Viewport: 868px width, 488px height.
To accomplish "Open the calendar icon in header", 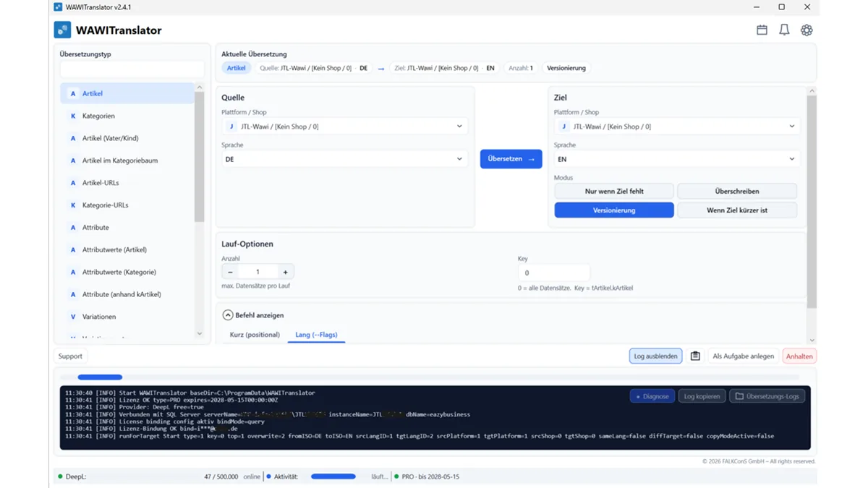I will coord(762,30).
